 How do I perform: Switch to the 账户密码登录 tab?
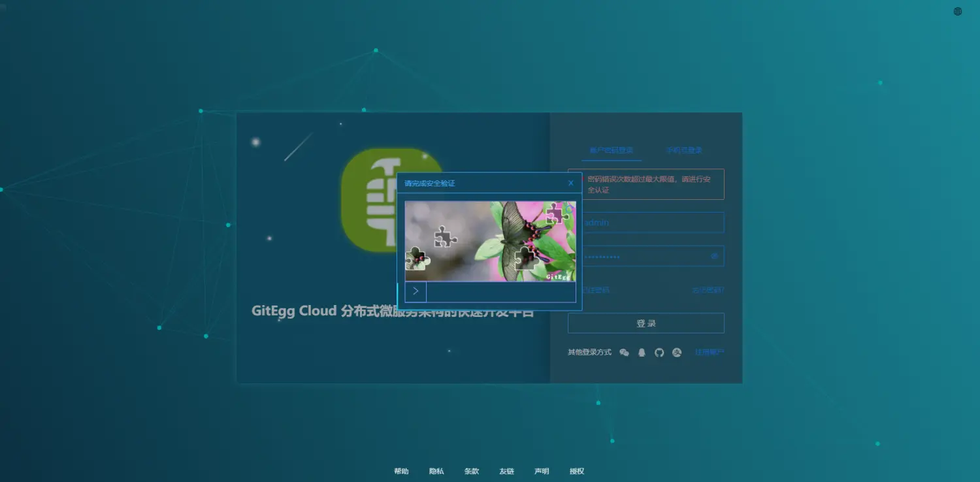(x=612, y=150)
